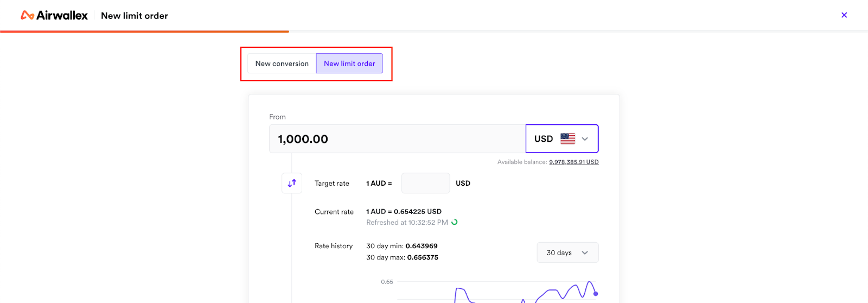
Task: Open the USD currency dropdown
Action: pyautogui.click(x=561, y=139)
